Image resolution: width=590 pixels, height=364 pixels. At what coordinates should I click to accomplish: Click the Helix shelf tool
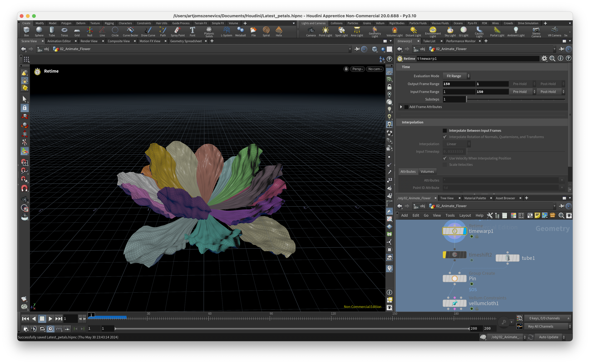pos(279,32)
